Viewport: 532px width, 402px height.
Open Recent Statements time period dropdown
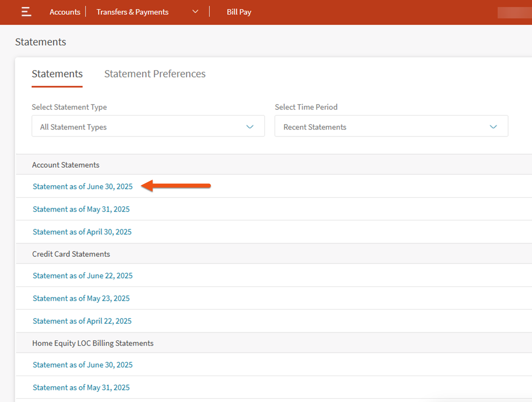[x=391, y=127]
